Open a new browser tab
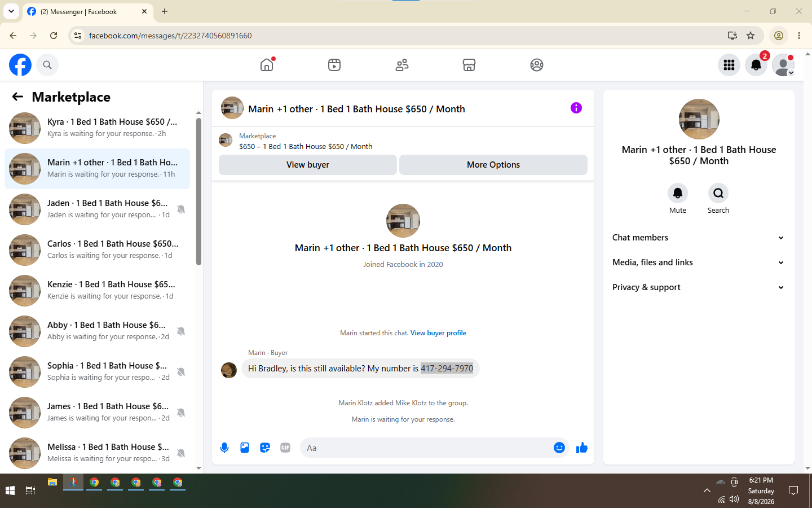 click(x=165, y=11)
